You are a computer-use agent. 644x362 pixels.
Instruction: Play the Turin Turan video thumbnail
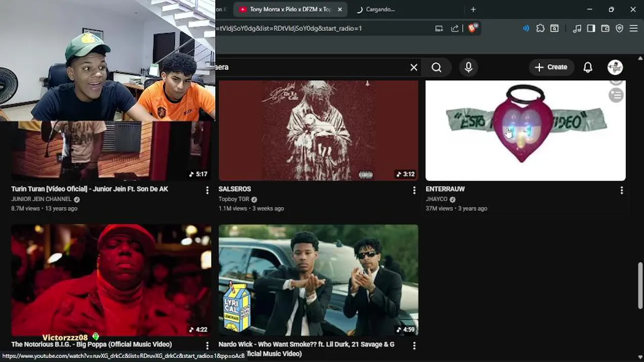111,151
